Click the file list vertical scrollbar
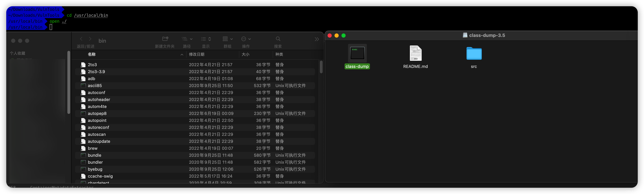The height and width of the screenshot is (194, 644). click(x=321, y=67)
